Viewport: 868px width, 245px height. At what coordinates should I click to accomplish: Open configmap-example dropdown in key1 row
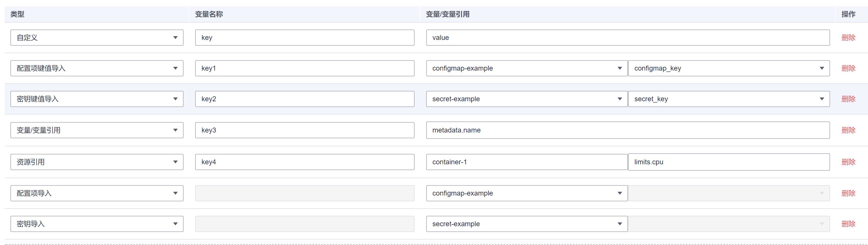526,68
